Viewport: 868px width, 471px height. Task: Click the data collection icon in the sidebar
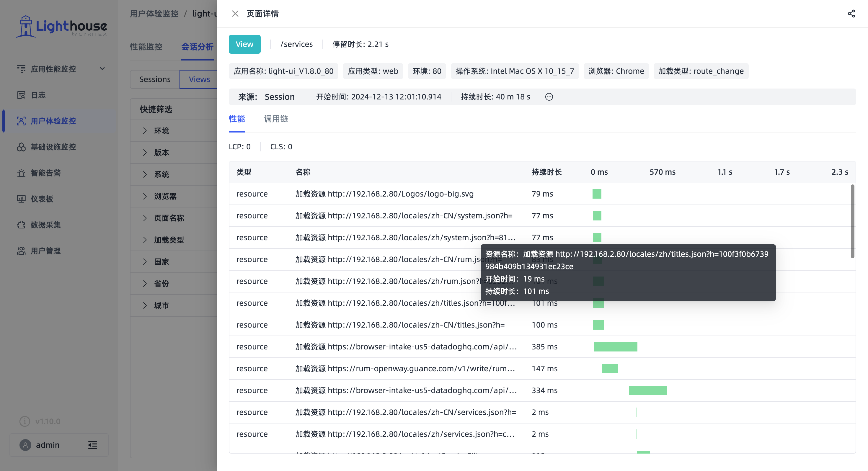tap(21, 225)
